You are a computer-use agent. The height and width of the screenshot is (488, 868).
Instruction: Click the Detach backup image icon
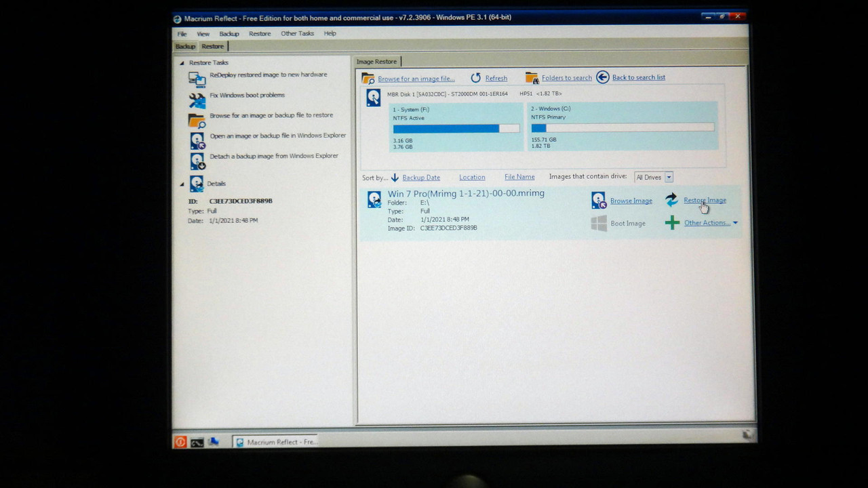point(197,161)
